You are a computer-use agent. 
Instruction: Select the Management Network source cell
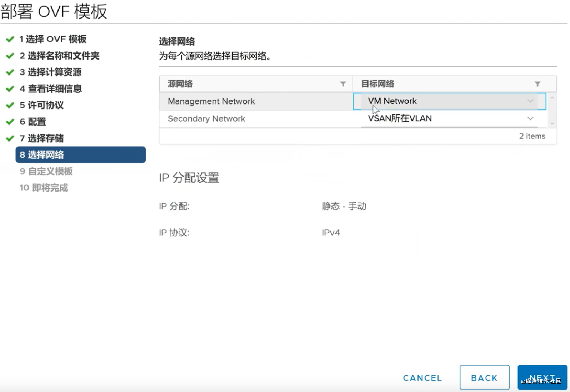coord(256,101)
